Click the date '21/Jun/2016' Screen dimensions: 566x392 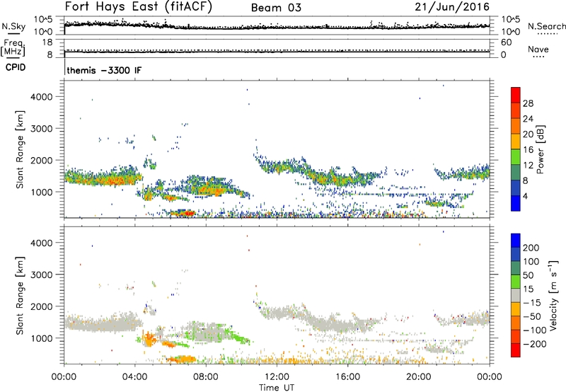(x=452, y=7)
